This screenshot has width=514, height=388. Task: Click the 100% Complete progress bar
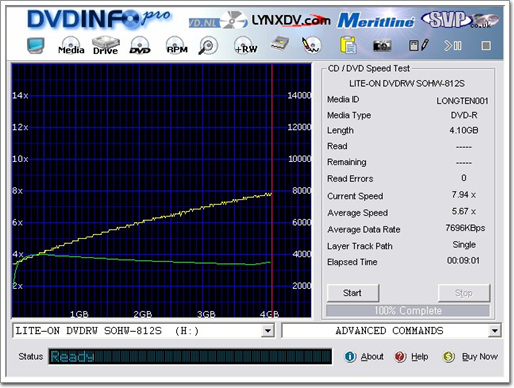[408, 311]
